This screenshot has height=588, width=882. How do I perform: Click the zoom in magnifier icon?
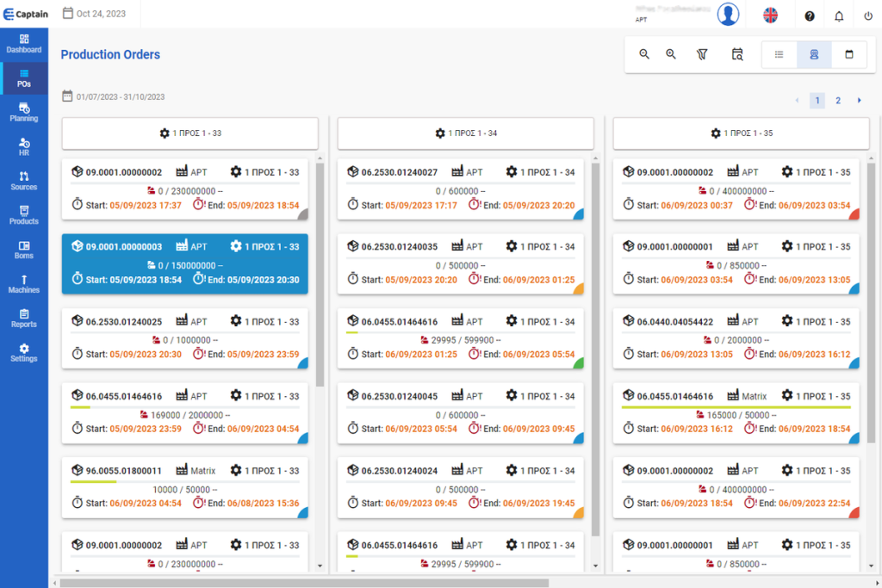pos(671,54)
